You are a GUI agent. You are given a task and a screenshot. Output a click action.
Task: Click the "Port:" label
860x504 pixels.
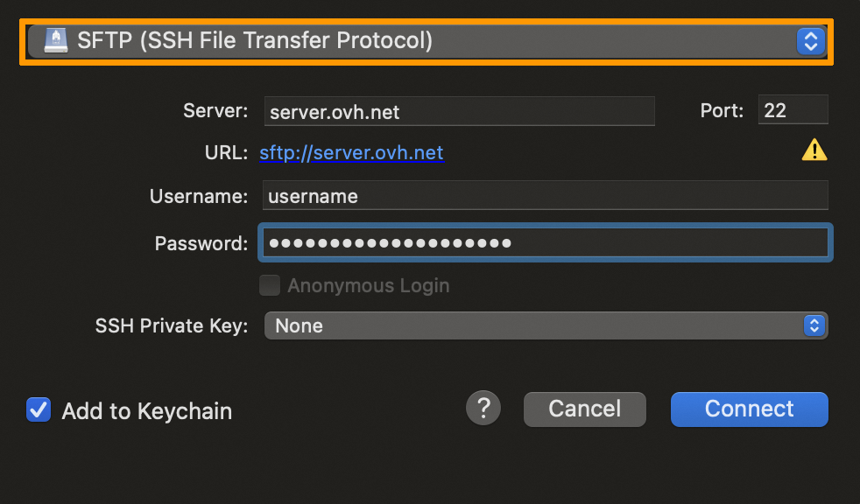(722, 111)
